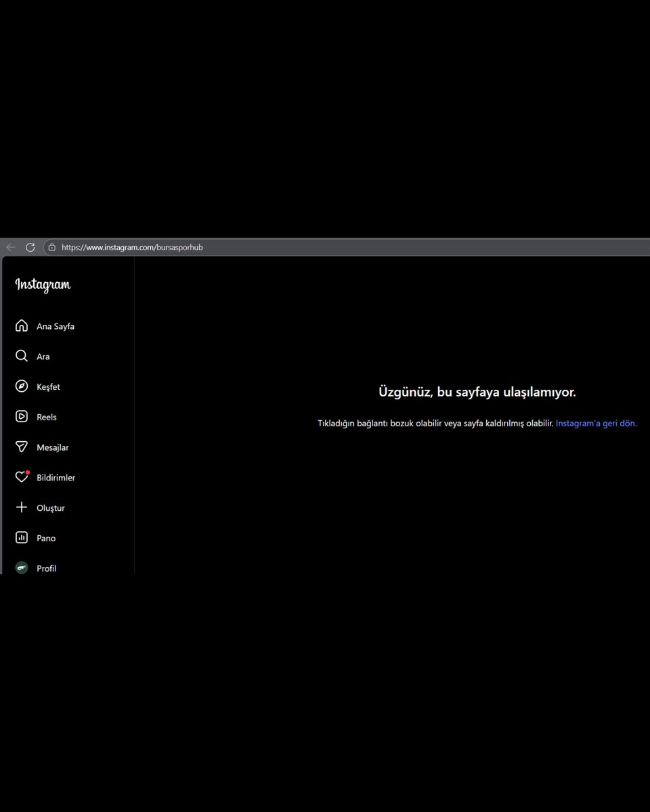
Task: Click the lock site-info icon
Action: pyautogui.click(x=52, y=247)
